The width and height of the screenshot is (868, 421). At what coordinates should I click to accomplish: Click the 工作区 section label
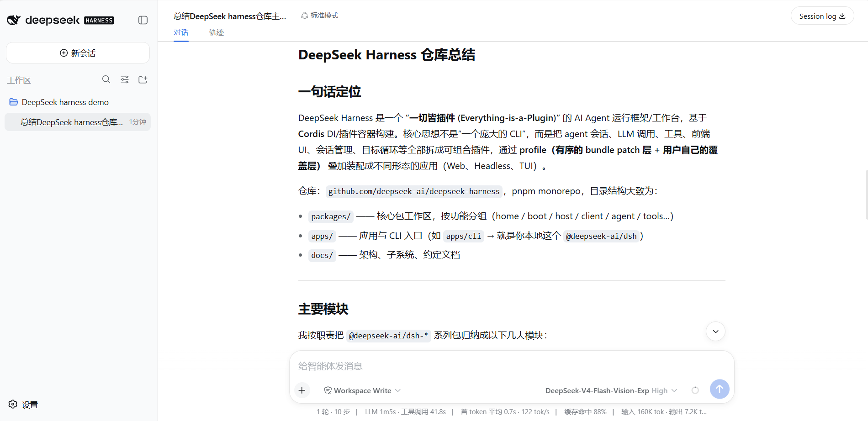click(19, 80)
